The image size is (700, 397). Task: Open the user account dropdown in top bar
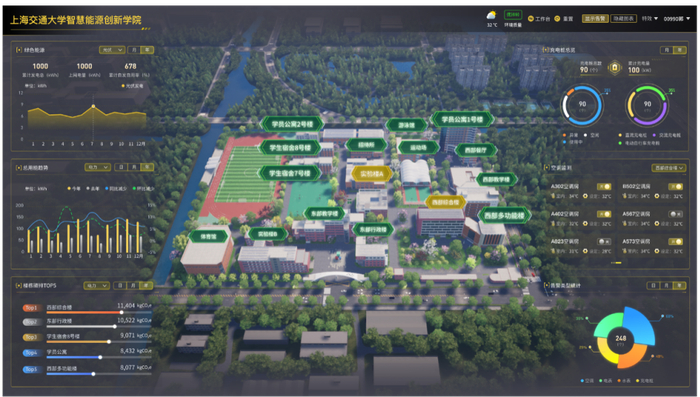tap(676, 19)
